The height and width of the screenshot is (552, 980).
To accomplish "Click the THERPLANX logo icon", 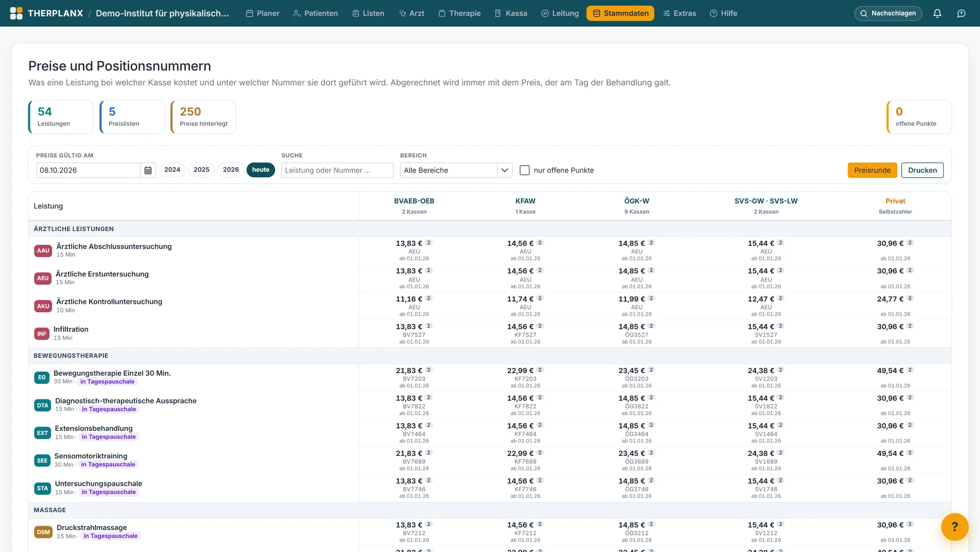I will pyautogui.click(x=16, y=13).
